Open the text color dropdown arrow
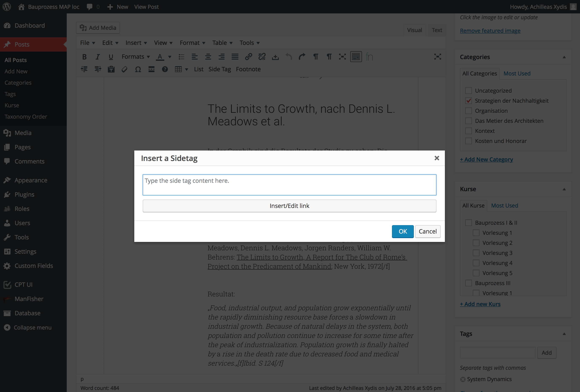The image size is (580, 392). pyautogui.click(x=170, y=57)
